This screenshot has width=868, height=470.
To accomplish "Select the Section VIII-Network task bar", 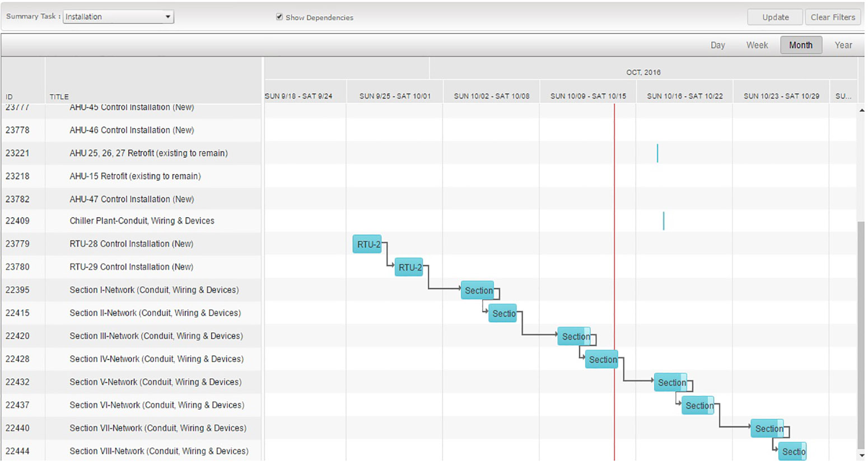I will click(792, 452).
